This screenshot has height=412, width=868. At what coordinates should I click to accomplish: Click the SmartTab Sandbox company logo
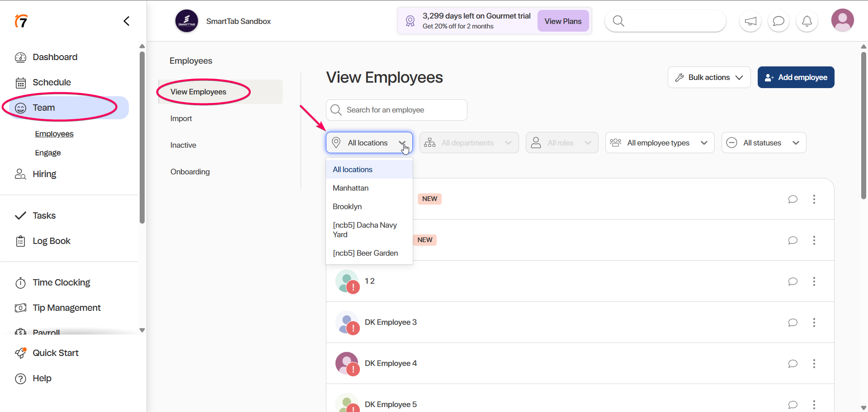click(x=187, y=21)
